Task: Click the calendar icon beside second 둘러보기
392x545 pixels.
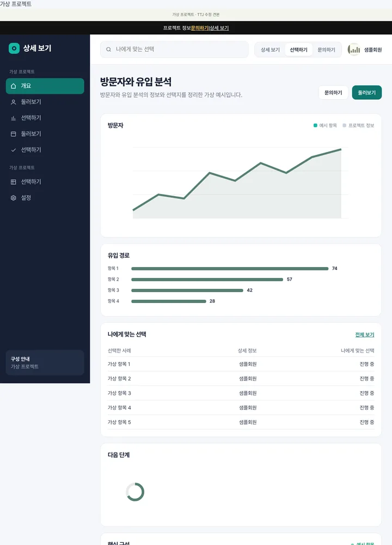Action: point(13,134)
